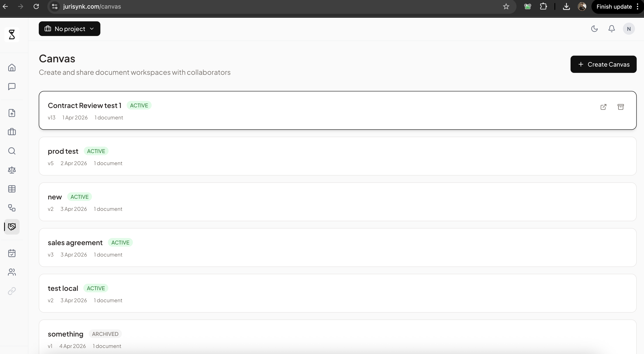This screenshot has height=354, width=644.
Task: Click the Create Canvas button
Action: click(x=603, y=64)
